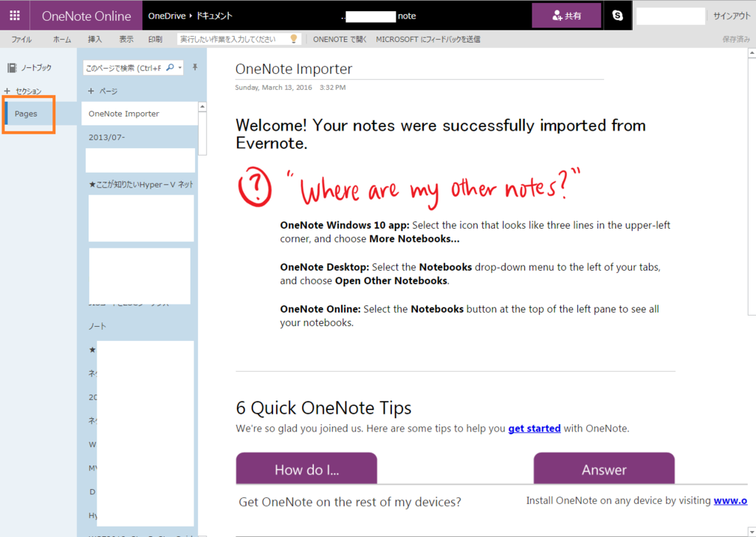
Task: Click the 保存済み status text
Action: point(736,40)
